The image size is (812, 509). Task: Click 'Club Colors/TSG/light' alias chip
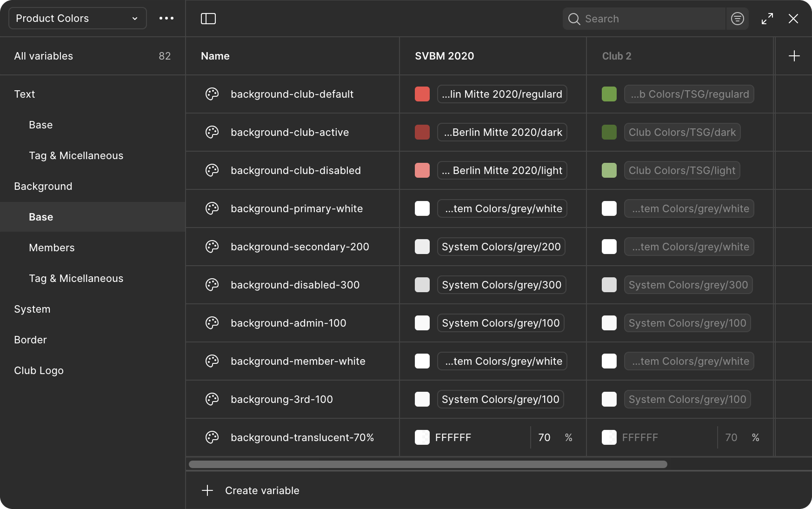(682, 170)
